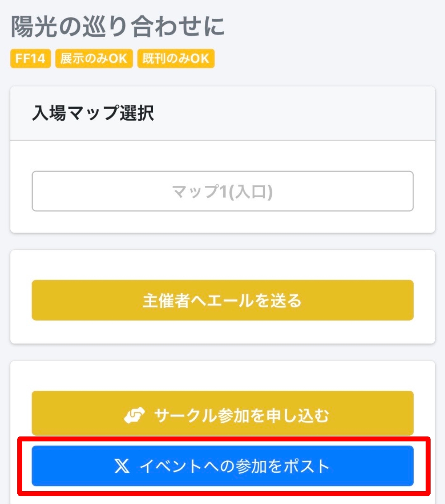445x504 pixels.
Task: Click the event title 陽光の巡り合わせに
Action: click(x=118, y=26)
